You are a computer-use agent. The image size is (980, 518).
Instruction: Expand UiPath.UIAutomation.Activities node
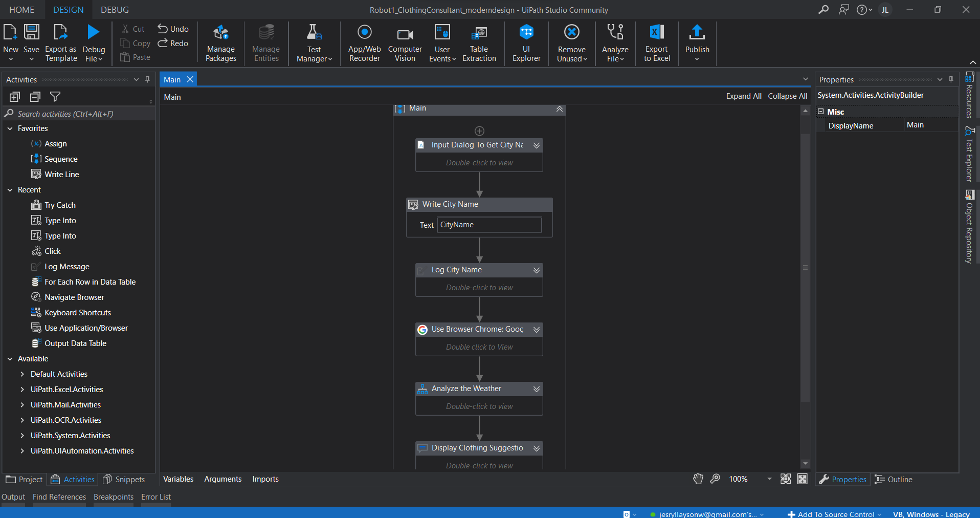point(22,451)
